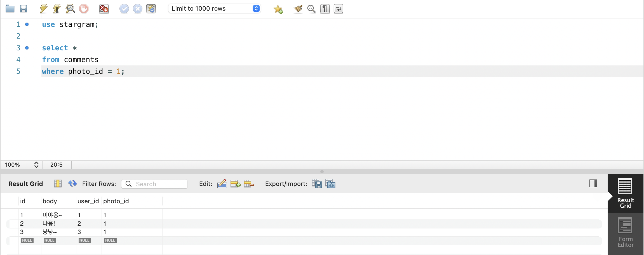Place cursor on 'from comments' line
This screenshot has height=255, width=644.
70,60
